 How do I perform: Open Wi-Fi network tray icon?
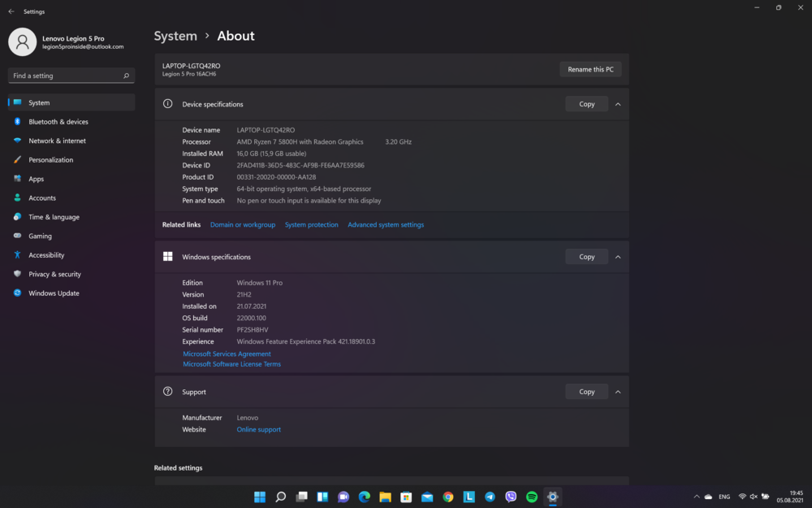pyautogui.click(x=742, y=497)
